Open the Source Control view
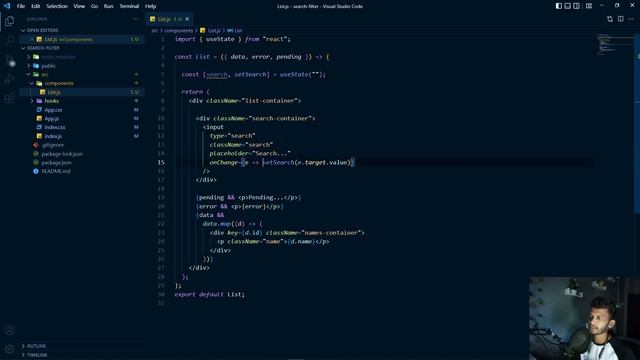This screenshot has width=640, height=360. point(9,60)
